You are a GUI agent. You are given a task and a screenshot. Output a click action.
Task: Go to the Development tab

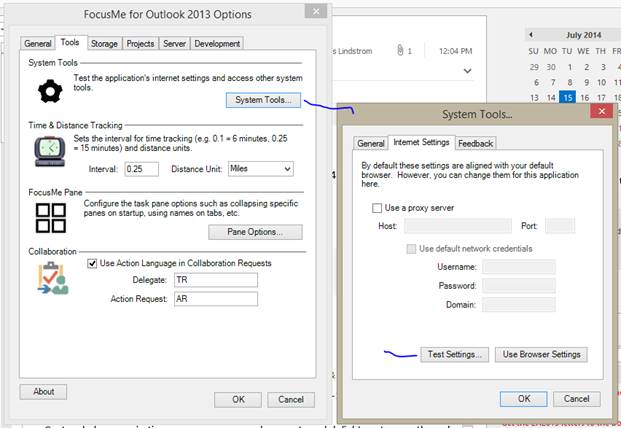click(x=217, y=44)
